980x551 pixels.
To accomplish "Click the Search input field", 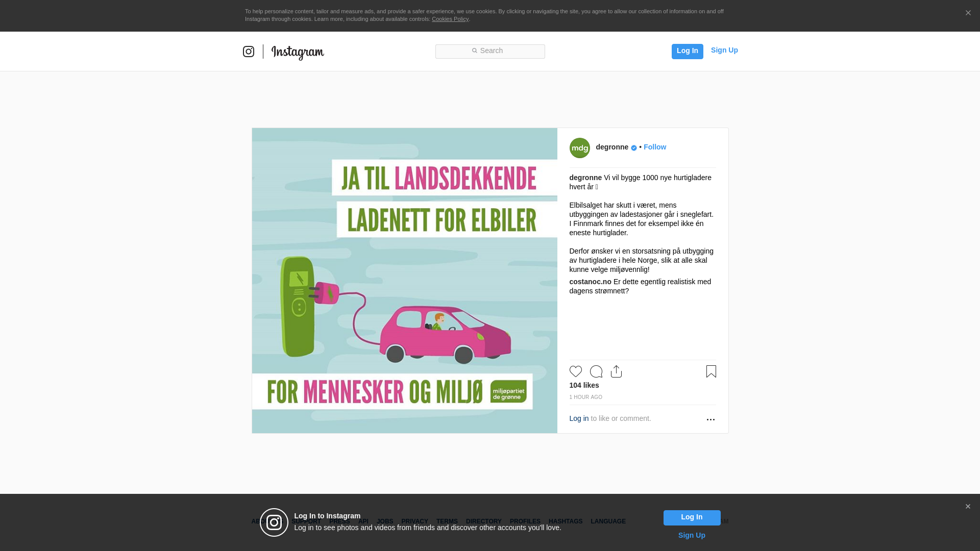I will [x=490, y=51].
